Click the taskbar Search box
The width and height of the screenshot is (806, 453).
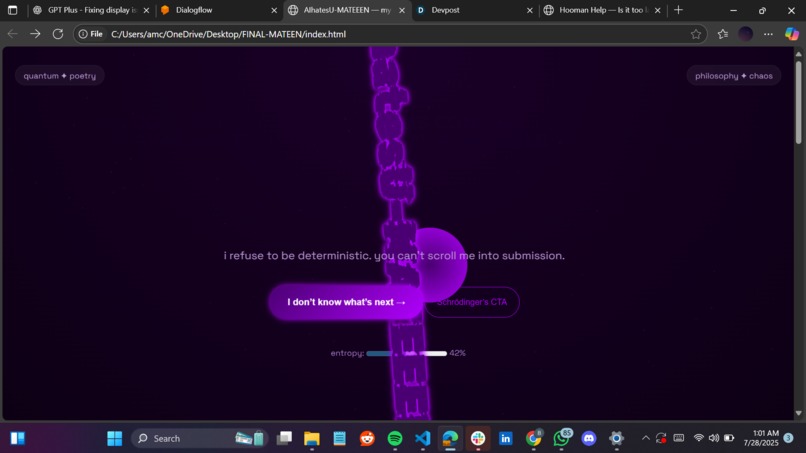coord(199,439)
